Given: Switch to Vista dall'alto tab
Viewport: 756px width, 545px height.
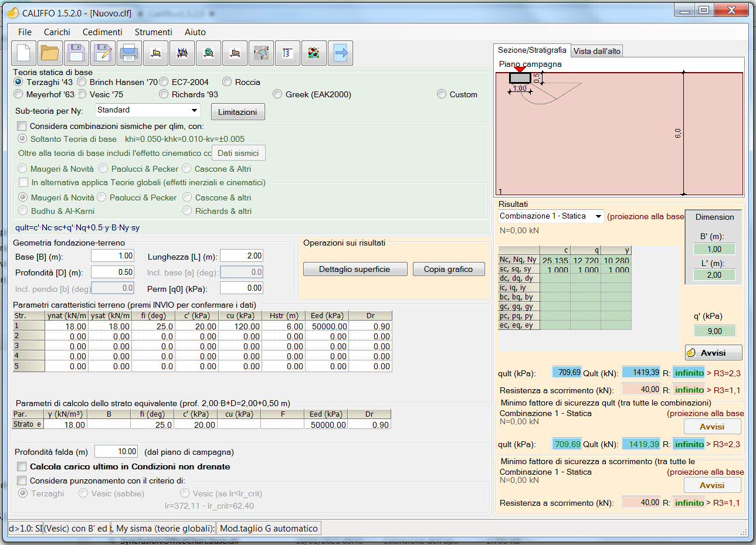Looking at the screenshot, I should 596,51.
